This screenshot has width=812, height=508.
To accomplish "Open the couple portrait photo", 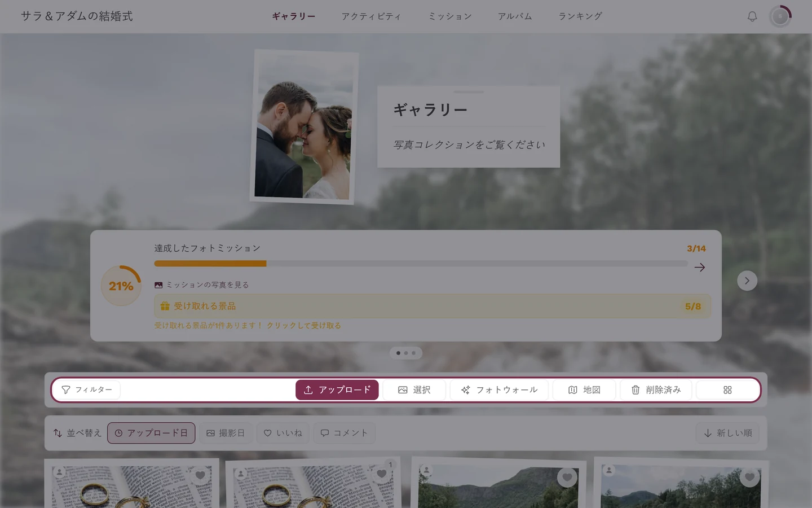I will coord(304,127).
